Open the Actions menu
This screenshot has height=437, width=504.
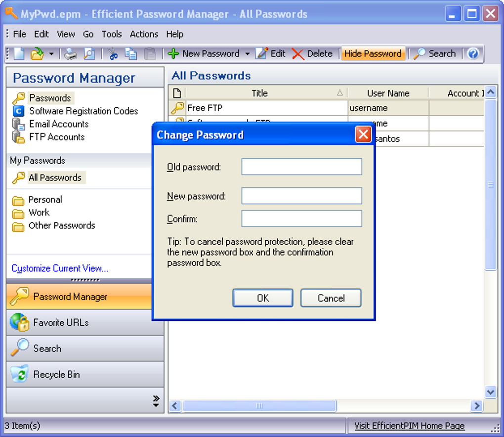point(144,34)
